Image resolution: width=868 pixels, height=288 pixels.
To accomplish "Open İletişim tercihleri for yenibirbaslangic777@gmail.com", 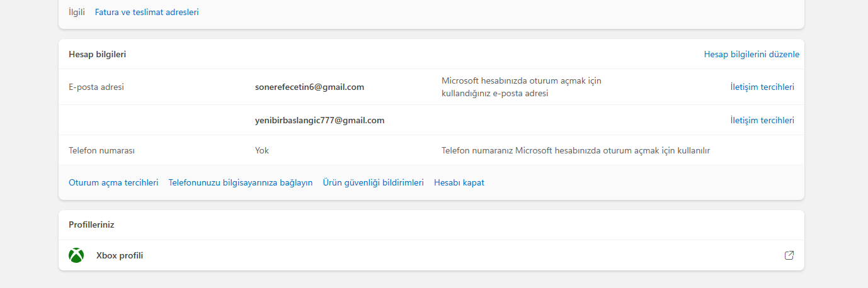I will coord(762,120).
